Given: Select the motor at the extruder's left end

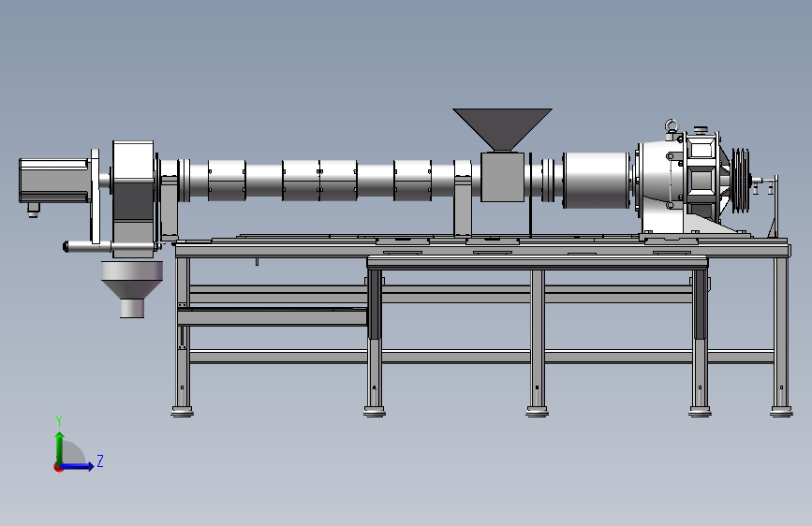Looking at the screenshot, I should pyautogui.click(x=54, y=182).
